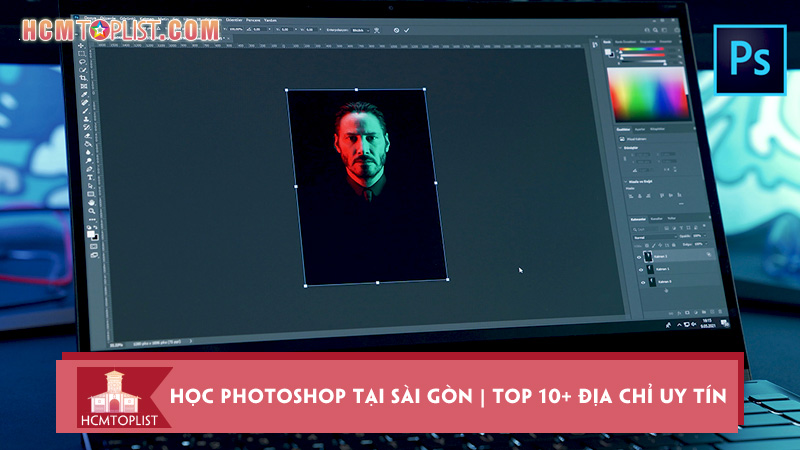Image resolution: width=800 pixels, height=450 pixels.
Task: Collapse the Hizala ve Dağıt section
Action: [626, 182]
